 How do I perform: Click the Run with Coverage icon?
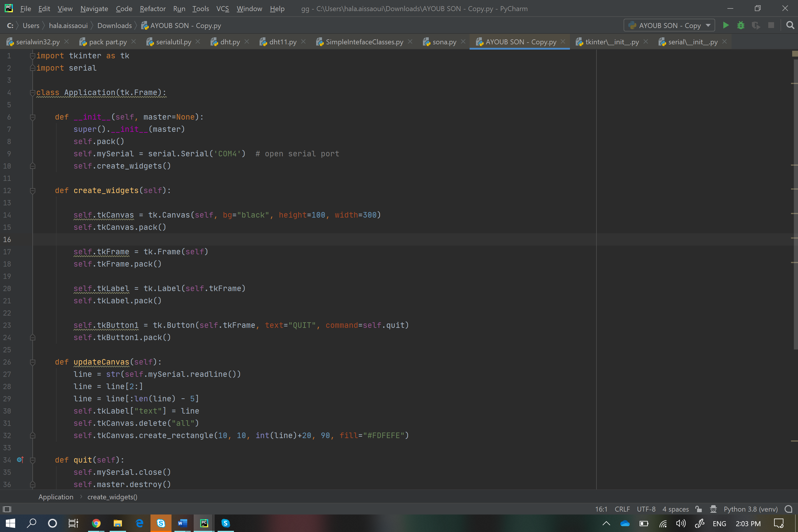coord(756,25)
